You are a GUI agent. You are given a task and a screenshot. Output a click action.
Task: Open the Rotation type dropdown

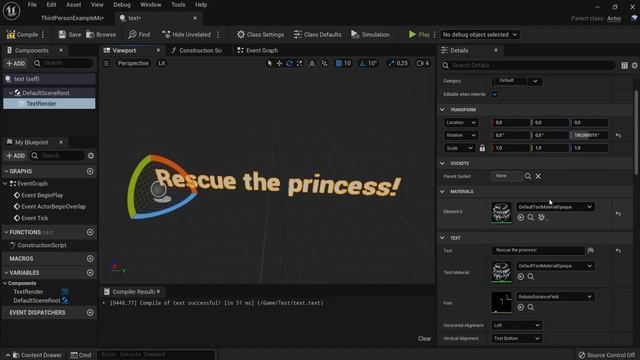tap(460, 135)
